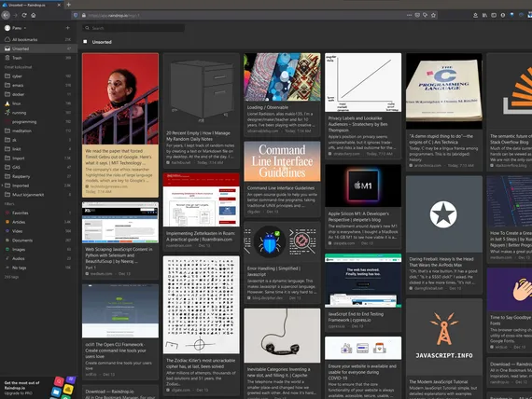Click the Video filter icon

pyautogui.click(x=7, y=231)
